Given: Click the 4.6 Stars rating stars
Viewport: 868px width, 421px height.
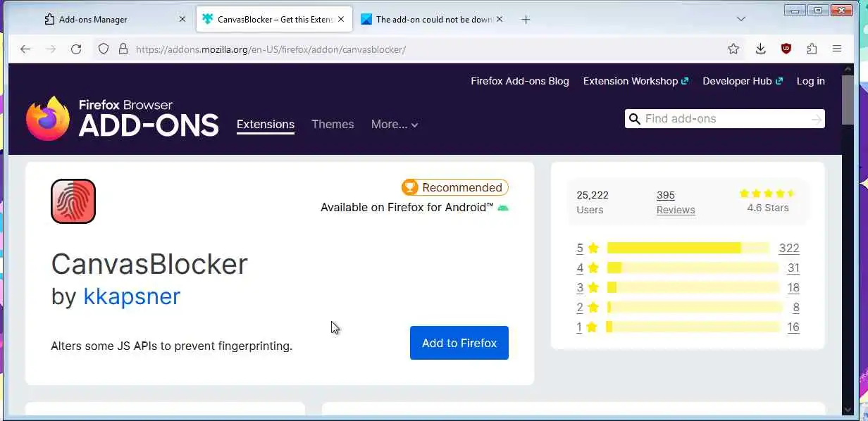Looking at the screenshot, I should 768,193.
